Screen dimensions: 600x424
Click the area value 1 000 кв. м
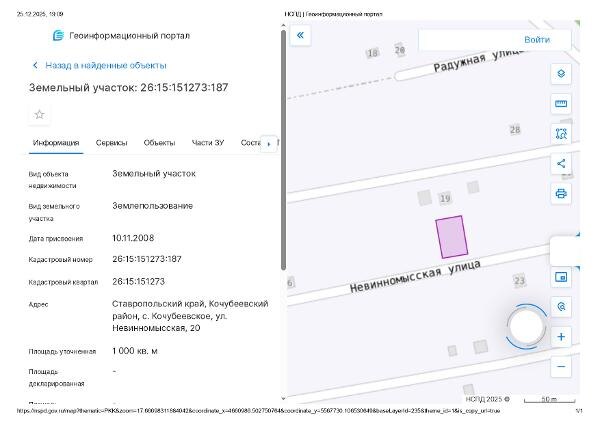(x=135, y=351)
